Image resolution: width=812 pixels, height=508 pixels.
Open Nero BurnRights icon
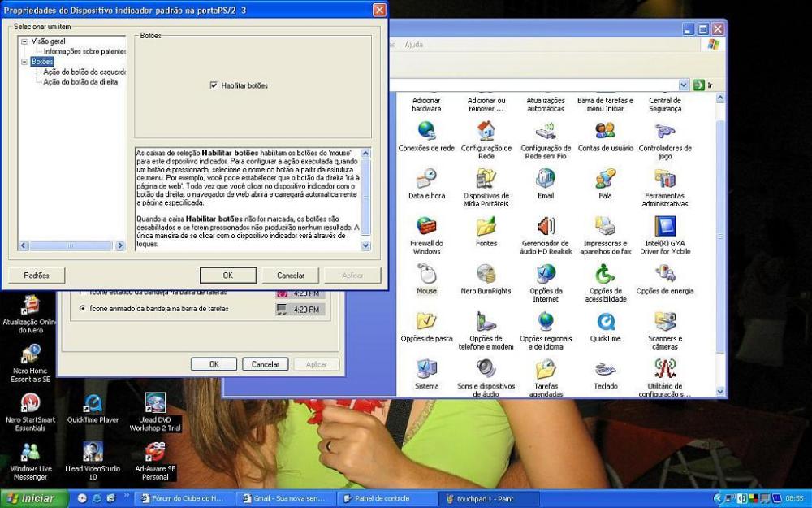coord(486,275)
